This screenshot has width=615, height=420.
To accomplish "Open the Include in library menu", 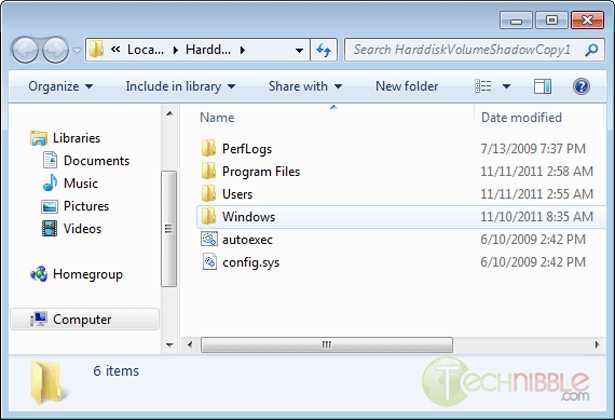I will [x=180, y=86].
